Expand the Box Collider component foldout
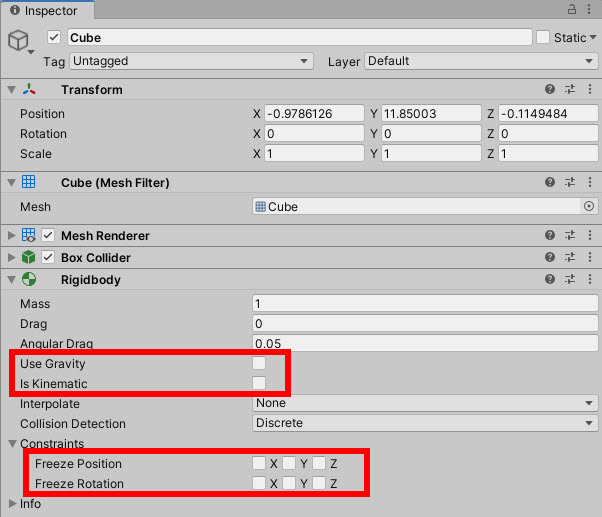Image resolution: width=602 pixels, height=517 pixels. tap(12, 257)
